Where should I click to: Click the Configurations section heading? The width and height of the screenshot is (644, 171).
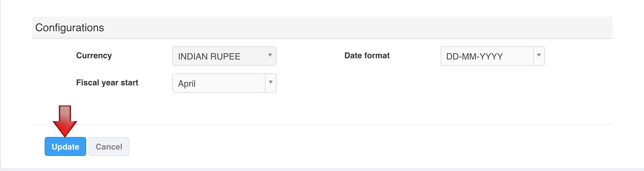(x=69, y=28)
